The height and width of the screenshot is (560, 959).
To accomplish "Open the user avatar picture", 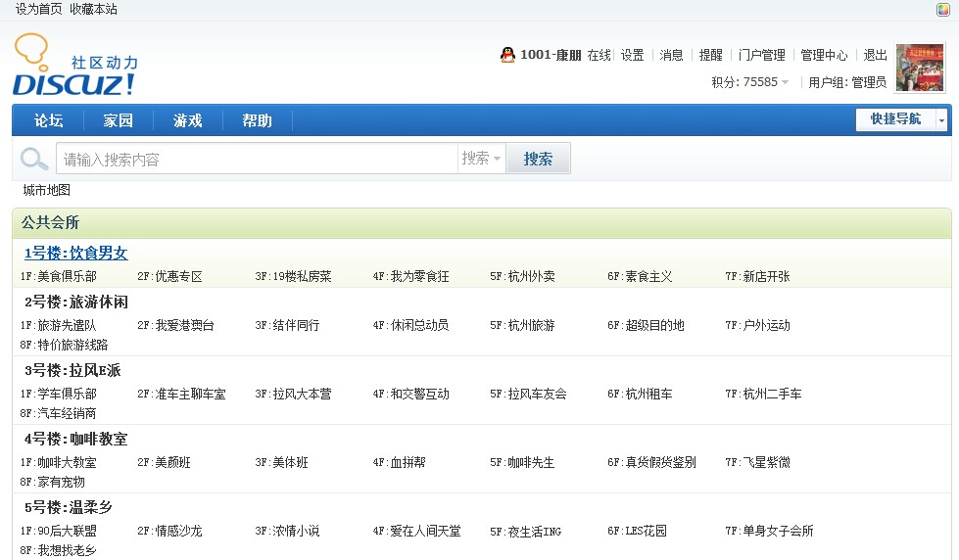I will (x=920, y=68).
